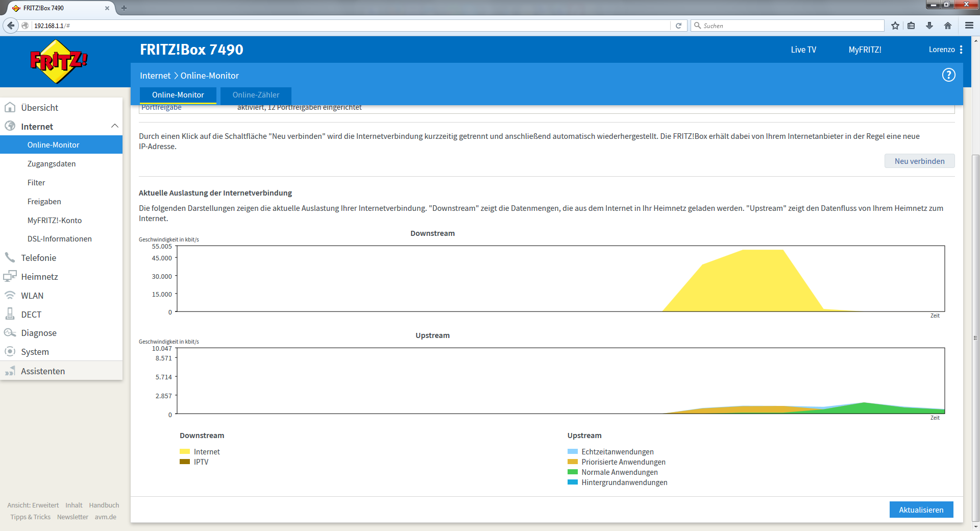
Task: Click the Suchen search field
Action: tap(788, 26)
